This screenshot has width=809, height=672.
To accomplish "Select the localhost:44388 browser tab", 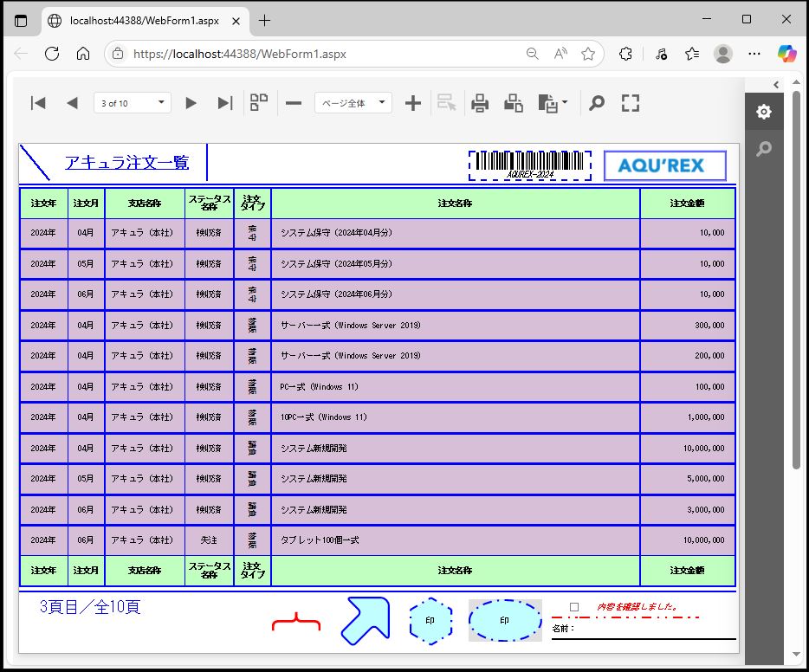I will (x=143, y=20).
